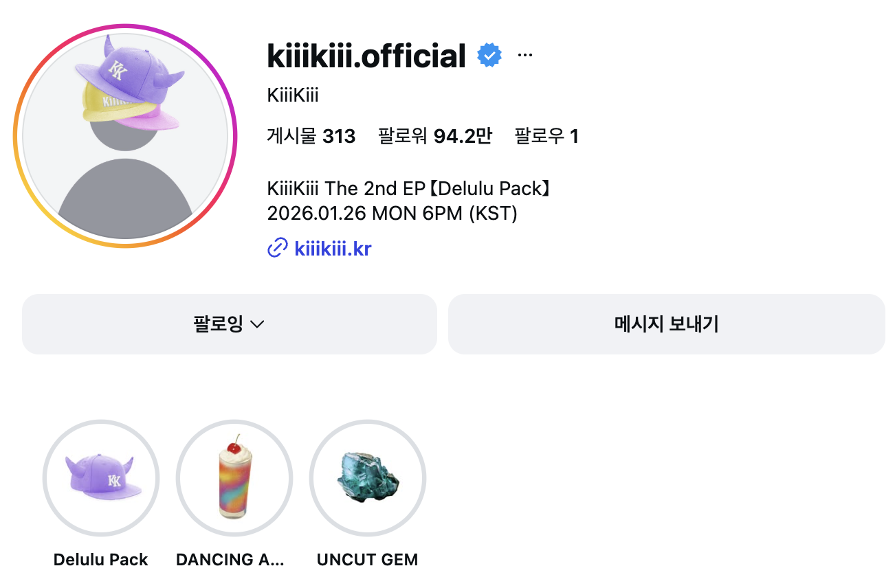Click the chain link icon
Screen dimensions: 895x588
[x=277, y=248]
